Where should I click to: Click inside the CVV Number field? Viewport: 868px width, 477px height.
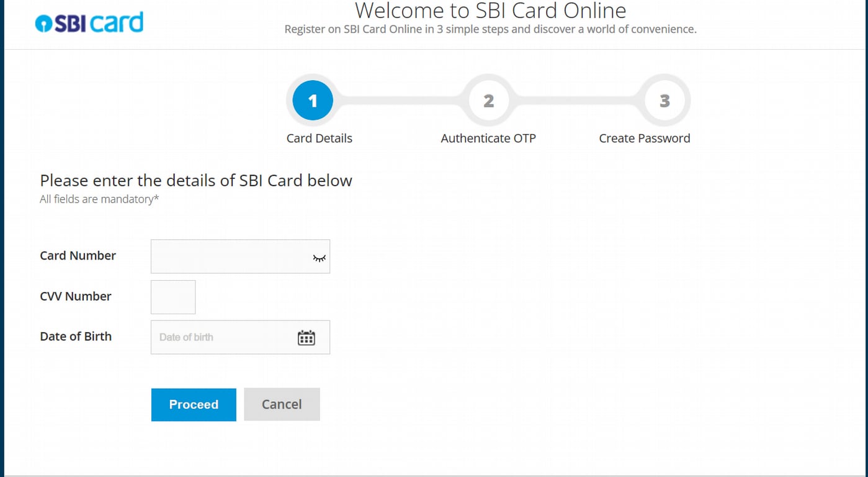tap(172, 296)
